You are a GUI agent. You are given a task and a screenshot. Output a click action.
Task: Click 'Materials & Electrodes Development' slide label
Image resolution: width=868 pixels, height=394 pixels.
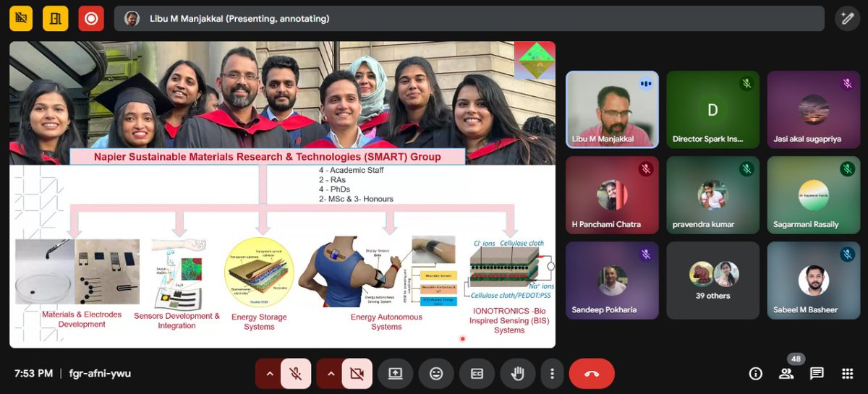(x=82, y=319)
